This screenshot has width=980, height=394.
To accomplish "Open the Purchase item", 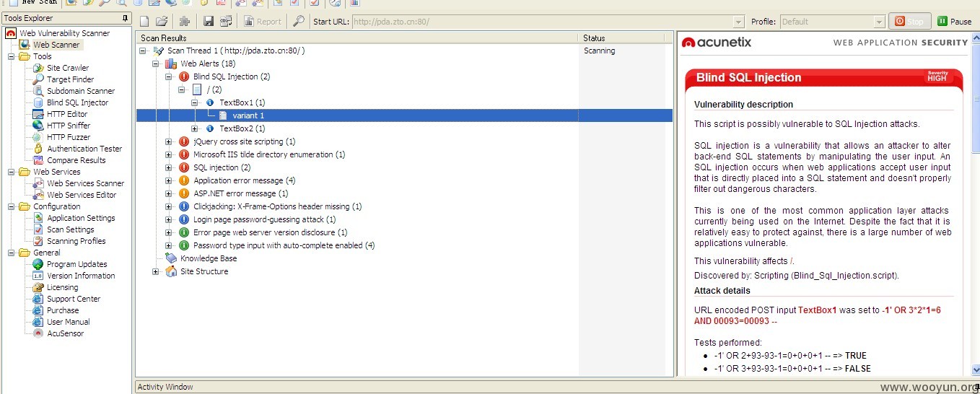I will pos(63,310).
